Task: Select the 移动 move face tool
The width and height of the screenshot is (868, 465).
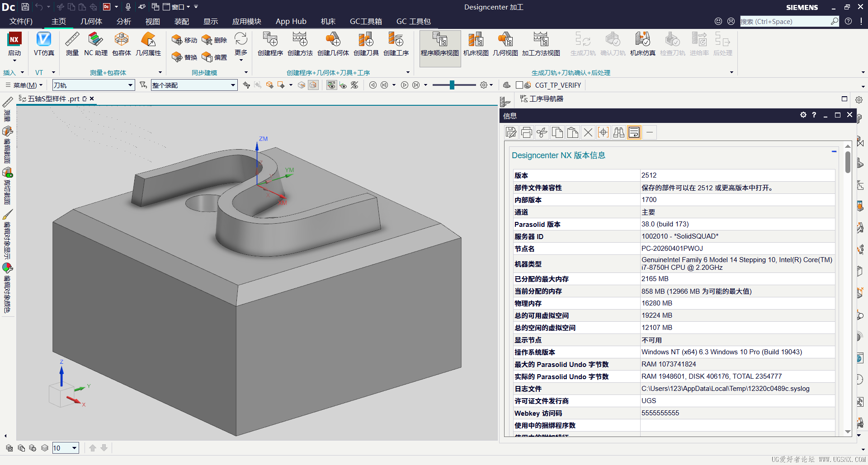Action: pyautogui.click(x=184, y=40)
